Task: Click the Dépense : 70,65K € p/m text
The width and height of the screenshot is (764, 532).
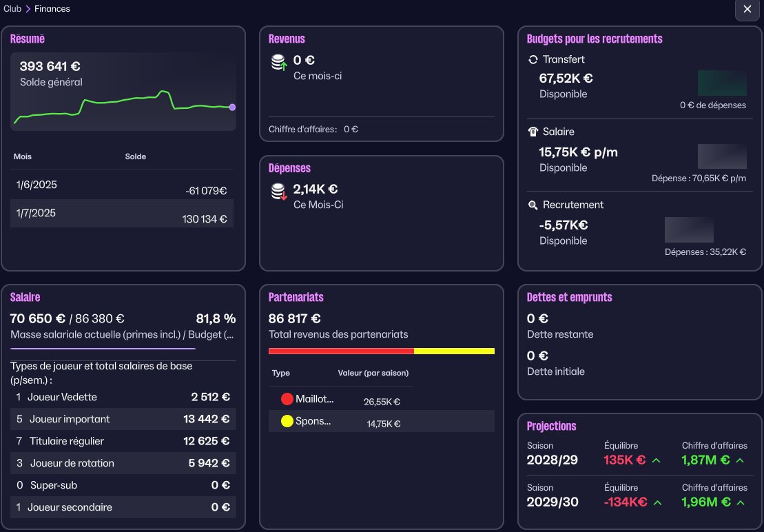Action: pyautogui.click(x=699, y=178)
